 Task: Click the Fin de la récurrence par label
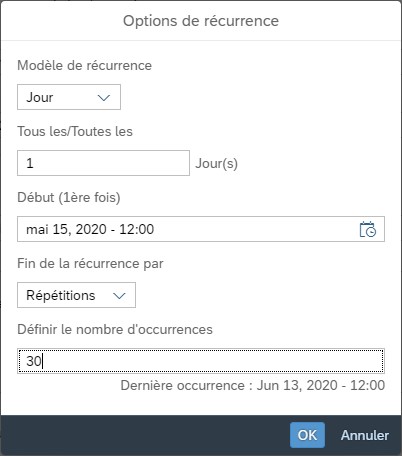pyautogui.click(x=90, y=263)
